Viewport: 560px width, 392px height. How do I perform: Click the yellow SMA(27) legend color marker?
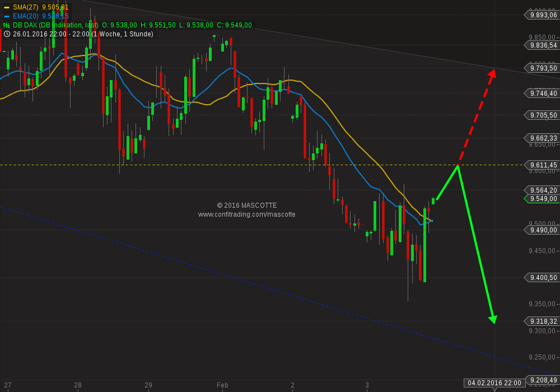click(x=6, y=7)
